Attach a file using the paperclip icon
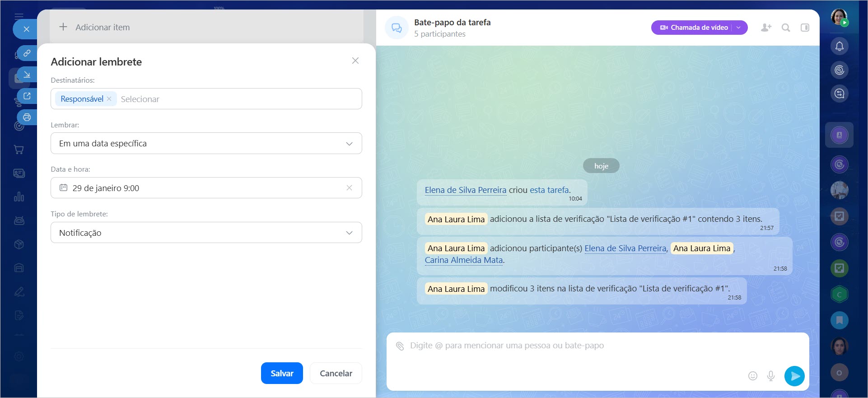 tap(400, 346)
